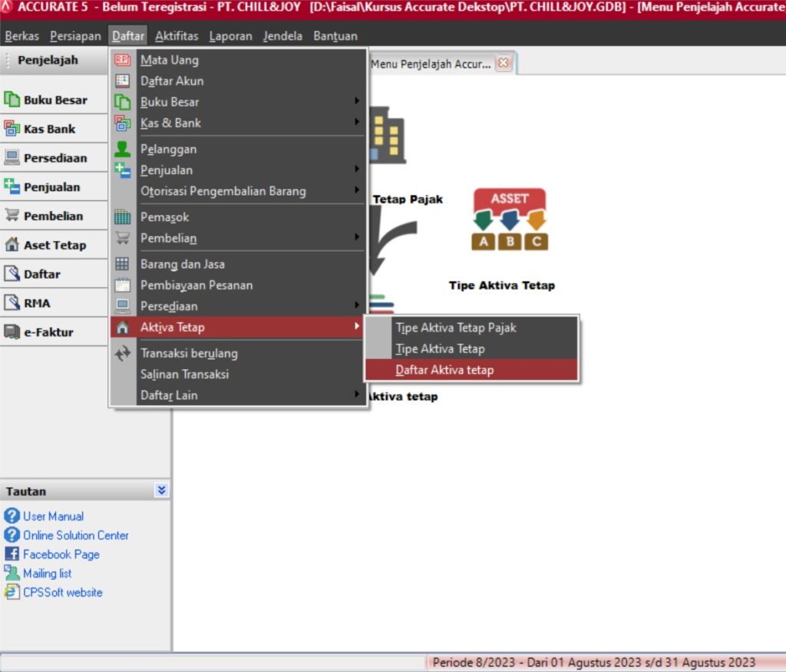Click the Barang dan Jasa grid icon
The height and width of the screenshot is (672, 786).
click(122, 264)
